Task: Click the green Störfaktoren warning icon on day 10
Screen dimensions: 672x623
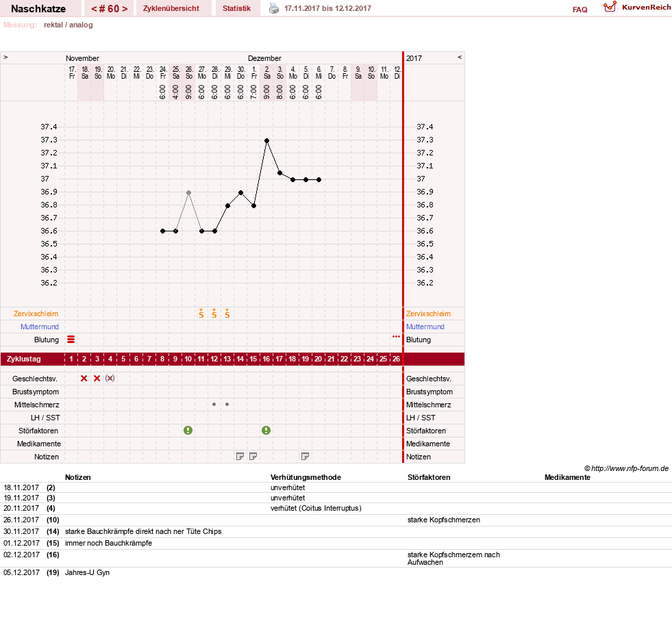Action: 188,431
